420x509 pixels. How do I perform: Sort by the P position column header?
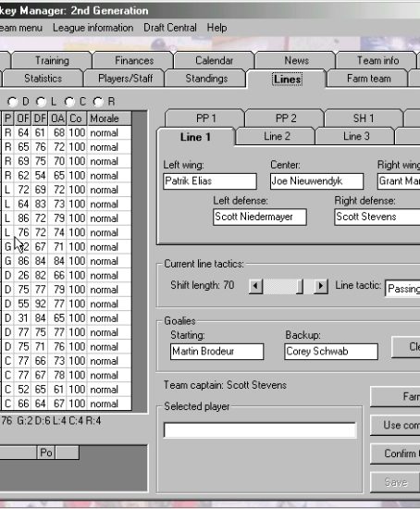[x=7, y=118]
